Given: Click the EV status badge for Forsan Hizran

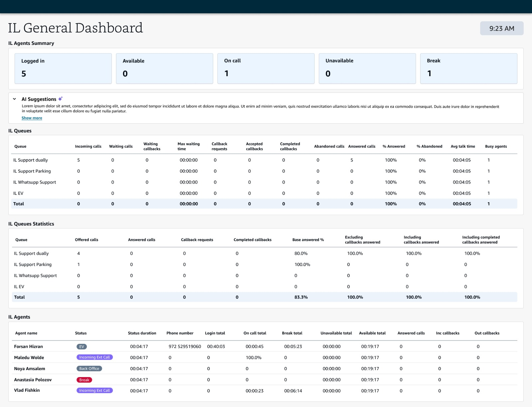Looking at the screenshot, I should point(81,346).
